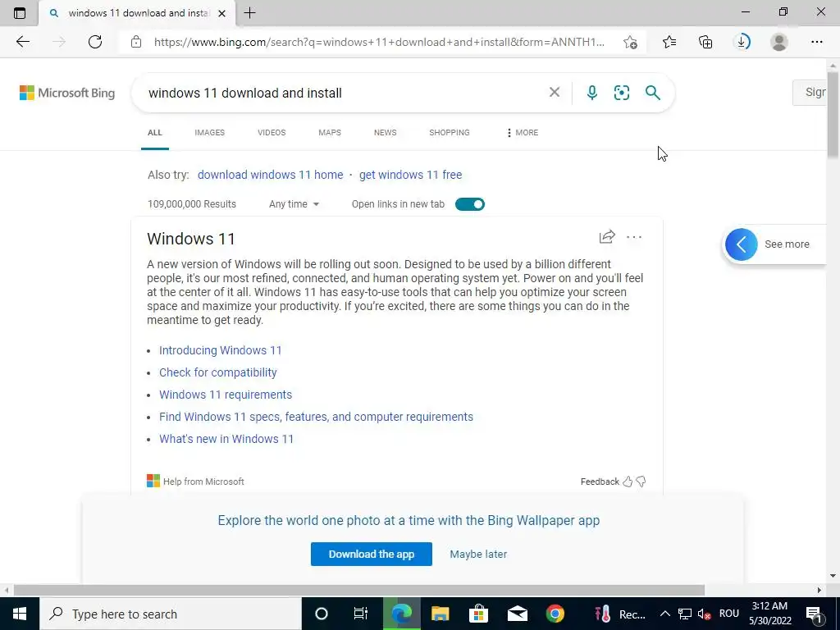
Task: Share the Windows 11 answer card
Action: (607, 237)
